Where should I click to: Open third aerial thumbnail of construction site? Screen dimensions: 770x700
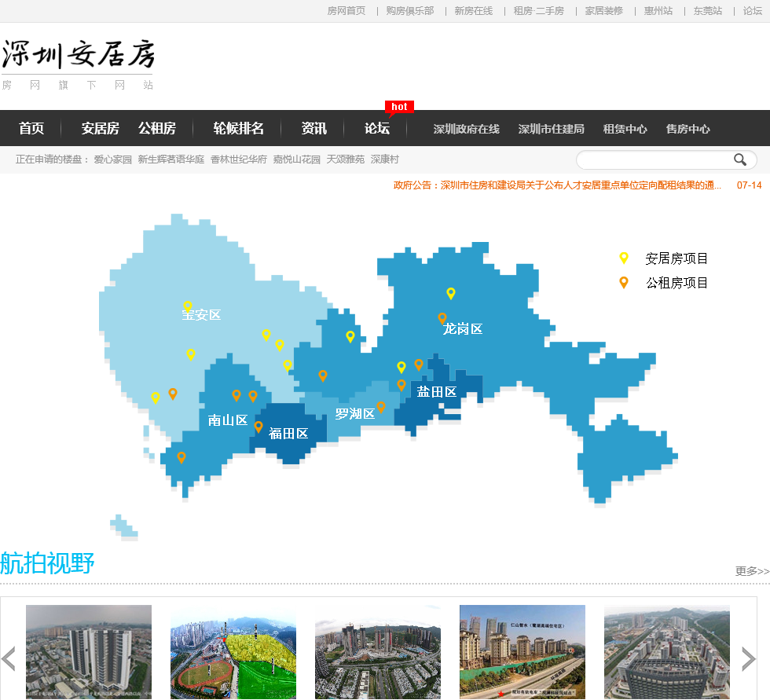[x=378, y=651]
